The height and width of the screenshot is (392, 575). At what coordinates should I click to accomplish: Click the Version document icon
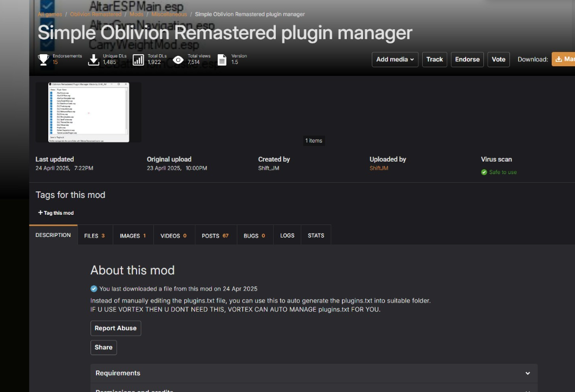pos(222,60)
